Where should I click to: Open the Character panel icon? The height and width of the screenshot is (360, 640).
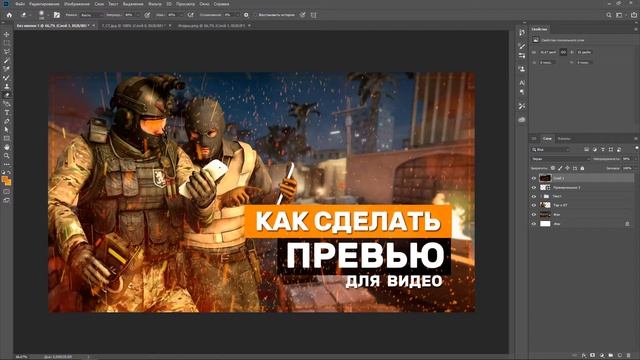(522, 83)
